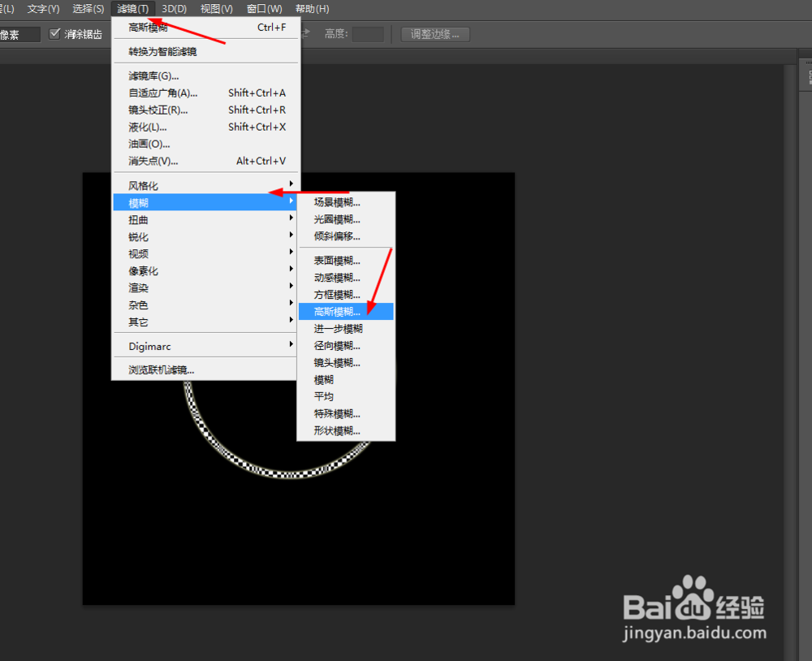
Task: Choose 自适应广角(A)...
Action: pos(206,93)
